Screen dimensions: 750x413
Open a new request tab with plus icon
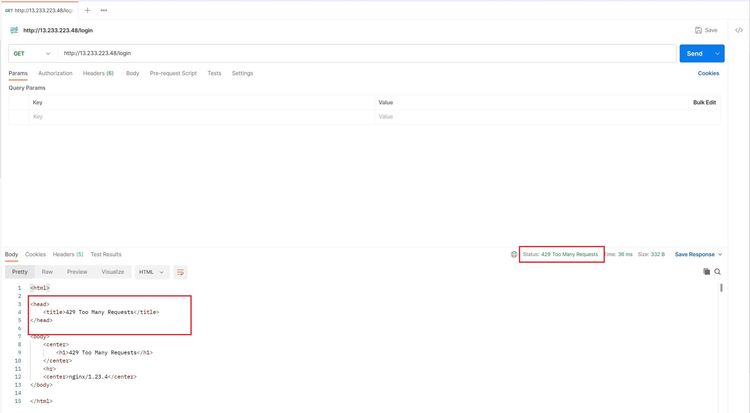[87, 10]
